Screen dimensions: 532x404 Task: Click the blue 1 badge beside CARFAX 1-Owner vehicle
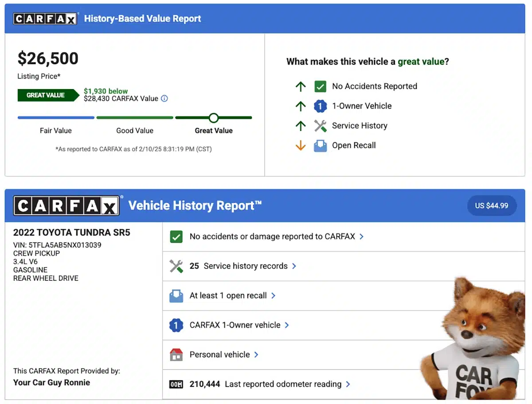pyautogui.click(x=176, y=325)
